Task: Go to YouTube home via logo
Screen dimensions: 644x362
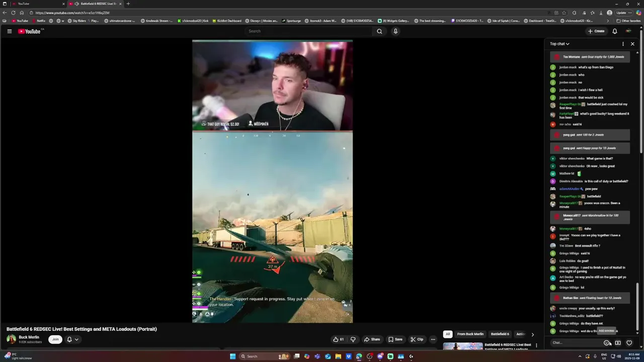Action: (29, 31)
